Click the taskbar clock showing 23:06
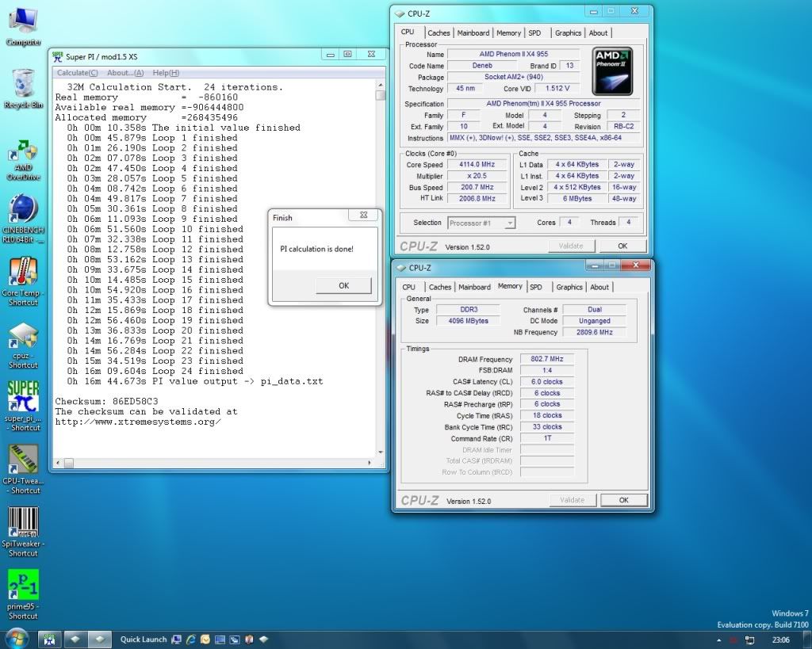The width and height of the screenshot is (812, 649). pos(780,640)
